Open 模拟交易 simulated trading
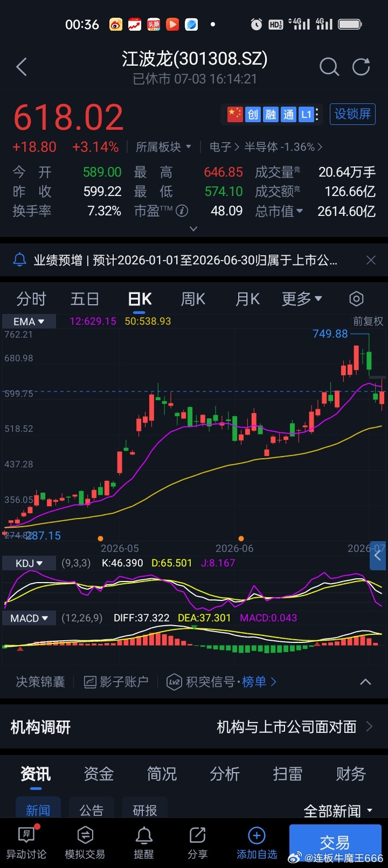The image size is (388, 868). coord(85,844)
